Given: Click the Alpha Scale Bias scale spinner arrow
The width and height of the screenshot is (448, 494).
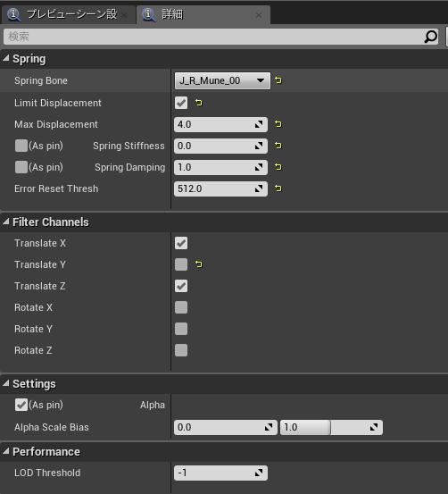Looking at the screenshot, I should click(x=269, y=428).
